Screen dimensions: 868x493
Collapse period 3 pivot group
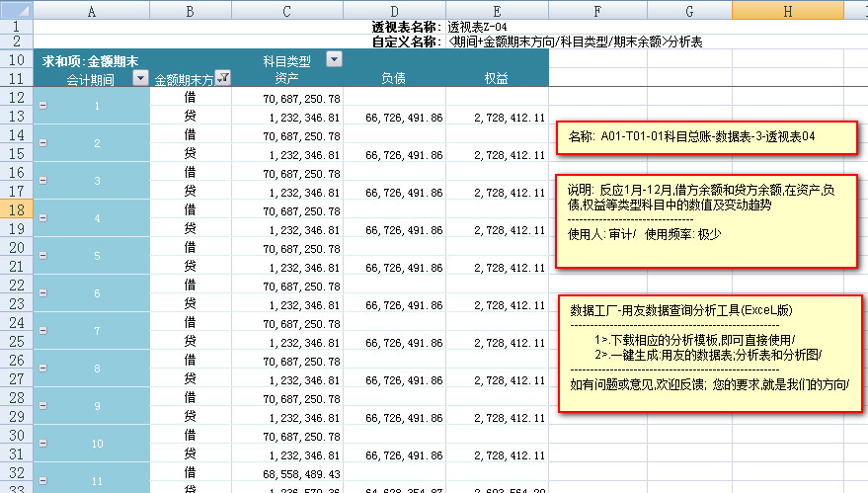(x=42, y=180)
